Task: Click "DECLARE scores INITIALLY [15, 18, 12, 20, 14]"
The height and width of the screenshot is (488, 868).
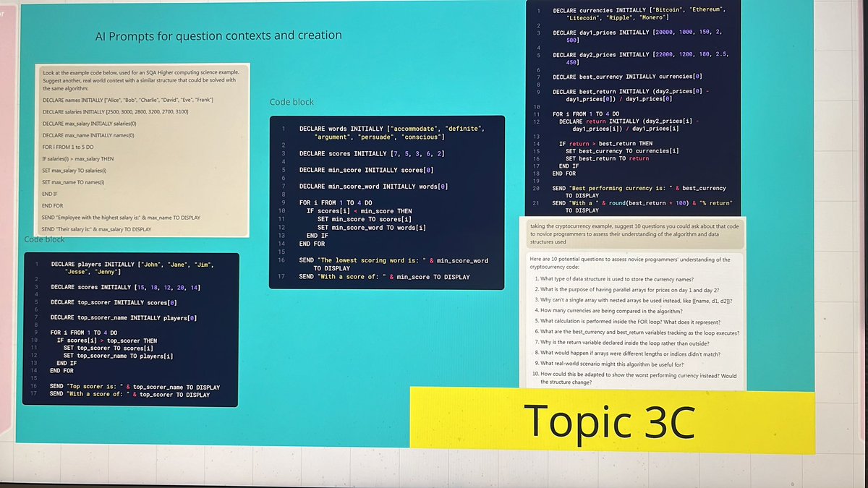Action: 125,288
